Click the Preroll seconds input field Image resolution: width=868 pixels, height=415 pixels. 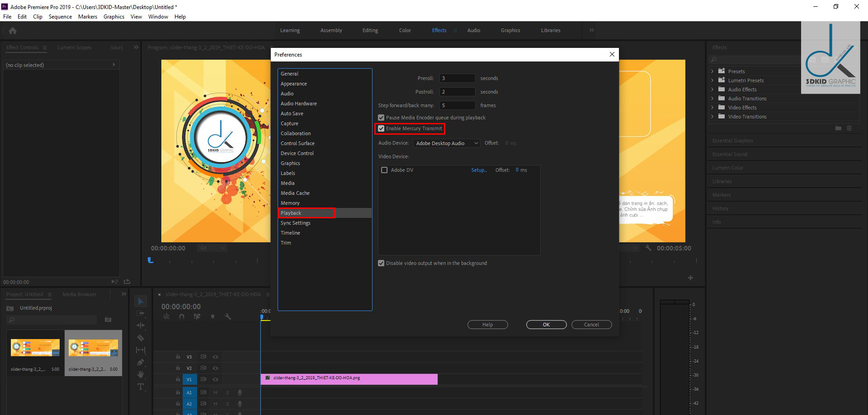click(x=457, y=78)
